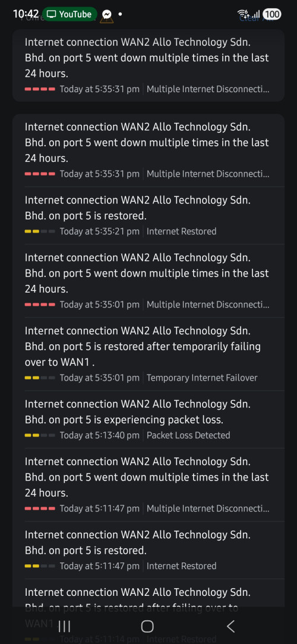The height and width of the screenshot is (644, 297).
Task: Tap the YouTube screen-cast pill in status bar
Action: pyautogui.click(x=69, y=14)
